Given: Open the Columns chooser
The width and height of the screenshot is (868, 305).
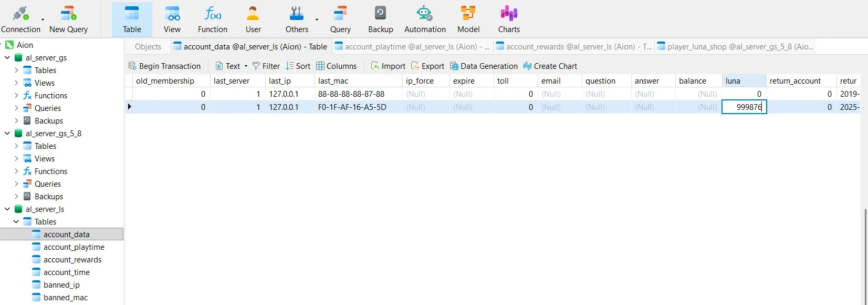Looking at the screenshot, I should click(x=336, y=66).
